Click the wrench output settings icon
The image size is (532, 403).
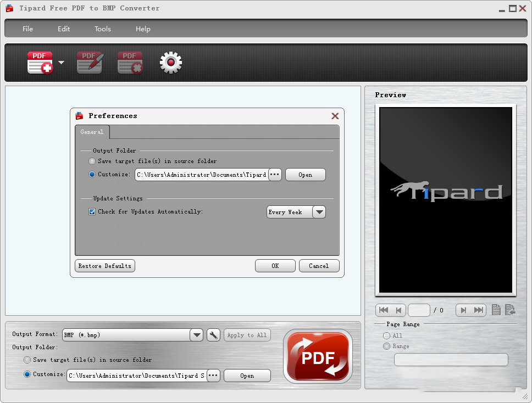213,334
